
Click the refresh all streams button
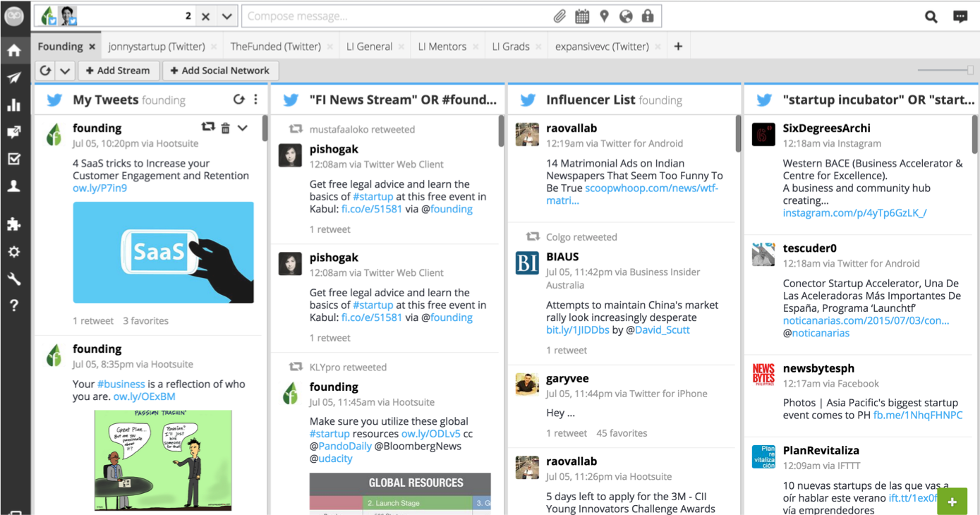(46, 71)
